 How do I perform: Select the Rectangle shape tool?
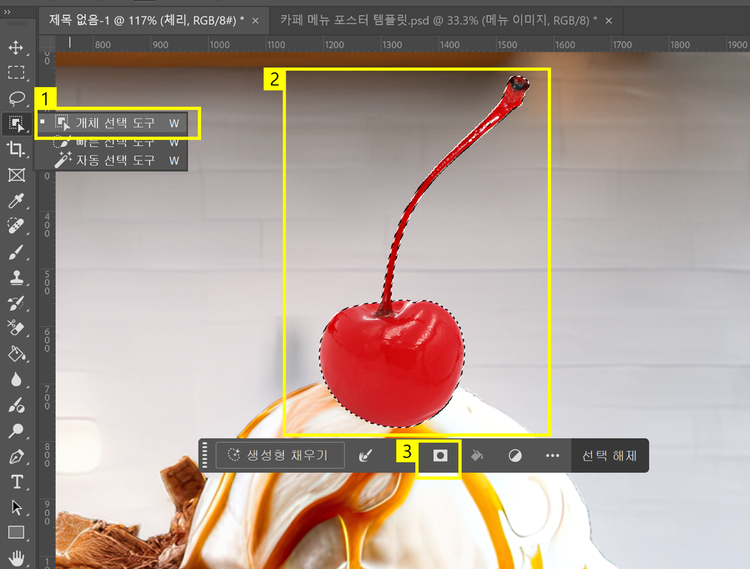pyautogui.click(x=16, y=532)
